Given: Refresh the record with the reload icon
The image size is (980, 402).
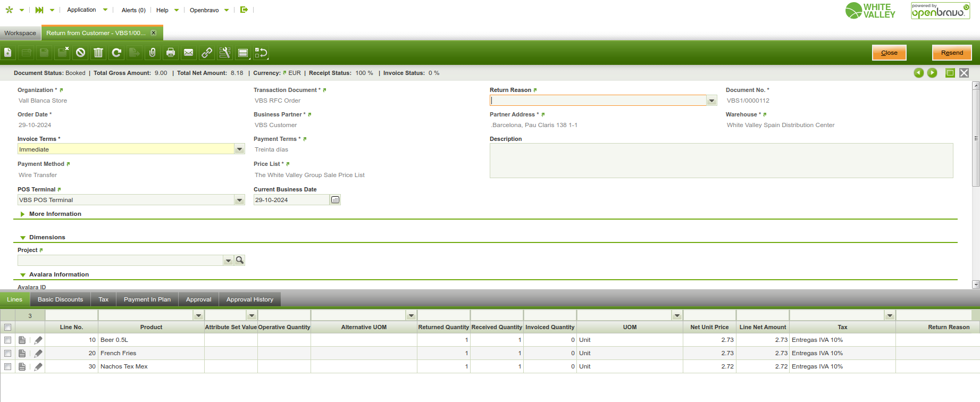Looking at the screenshot, I should click(x=116, y=53).
